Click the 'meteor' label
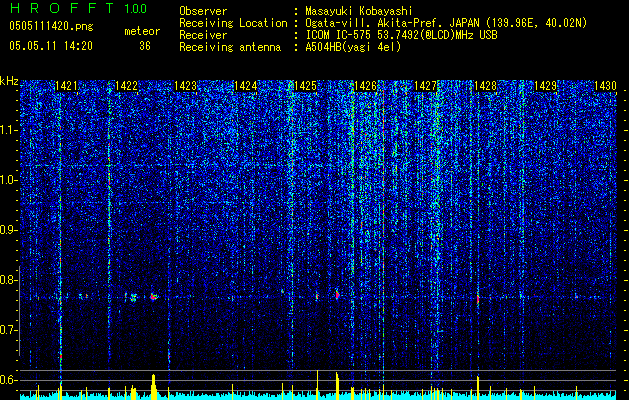 [x=142, y=31]
